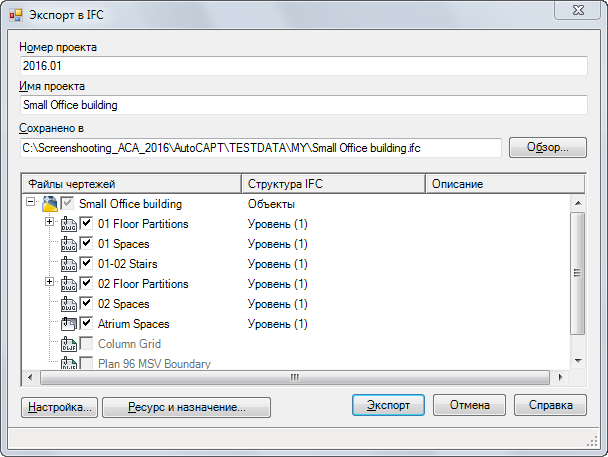Viewport: 608px width, 457px height.
Task: Click the Имя проекта text field
Action: pyautogui.click(x=303, y=104)
